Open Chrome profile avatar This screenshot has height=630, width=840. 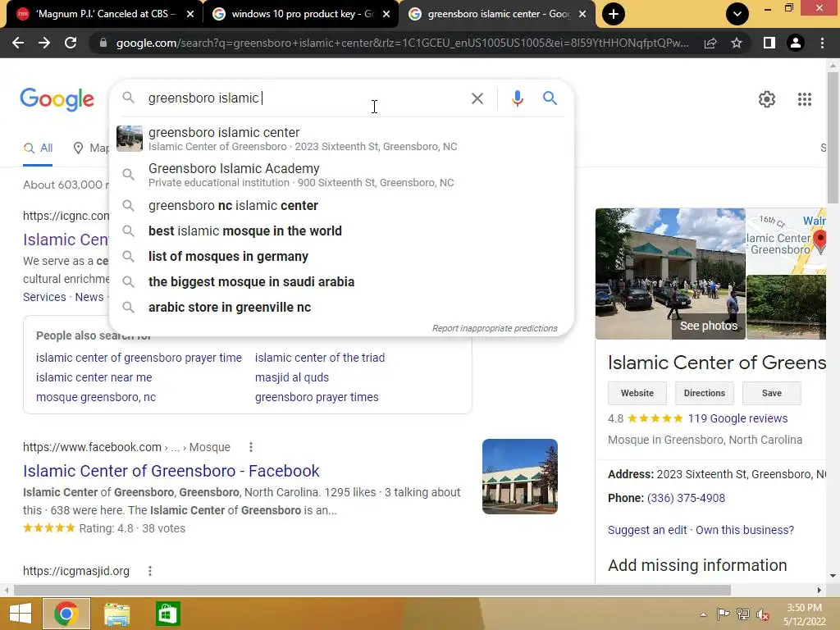[x=796, y=43]
